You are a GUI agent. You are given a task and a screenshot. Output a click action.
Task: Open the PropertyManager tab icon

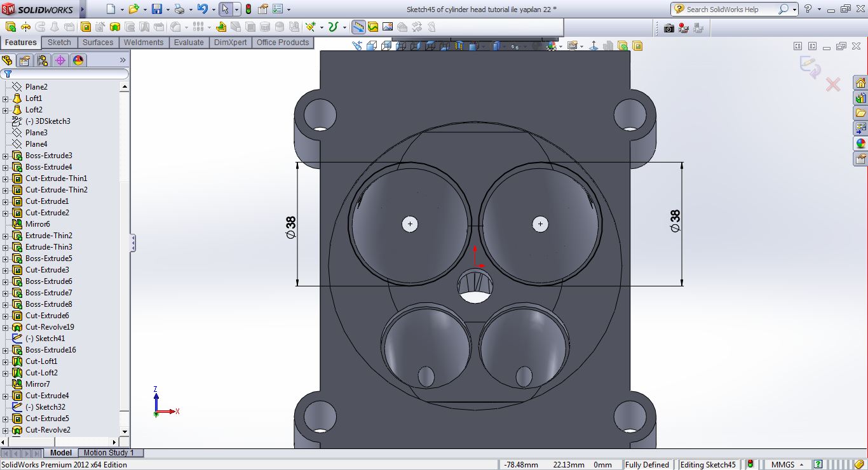[25, 60]
